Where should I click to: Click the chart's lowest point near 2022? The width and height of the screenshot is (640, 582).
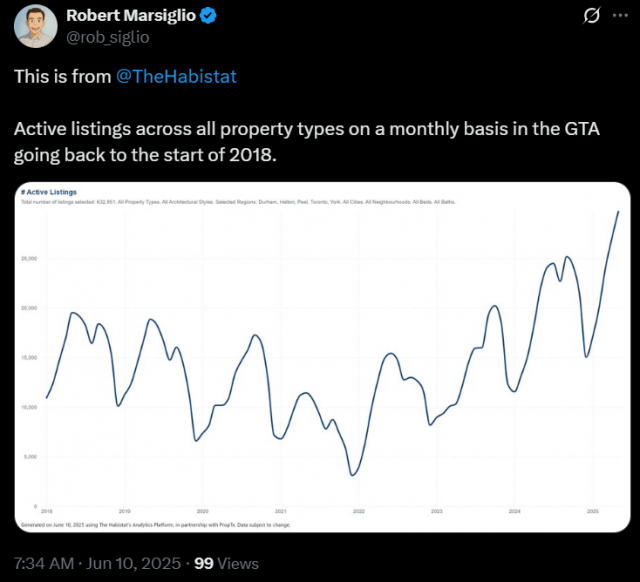coord(352,475)
